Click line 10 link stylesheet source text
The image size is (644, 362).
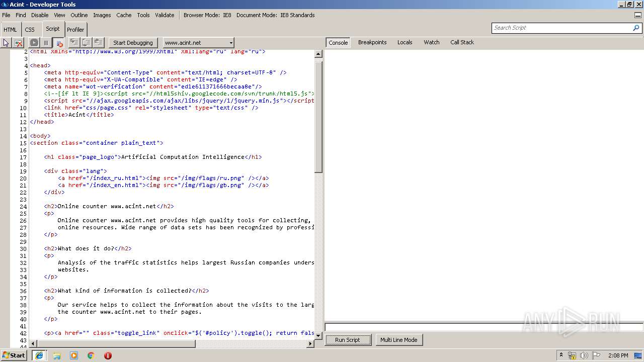pyautogui.click(x=151, y=108)
